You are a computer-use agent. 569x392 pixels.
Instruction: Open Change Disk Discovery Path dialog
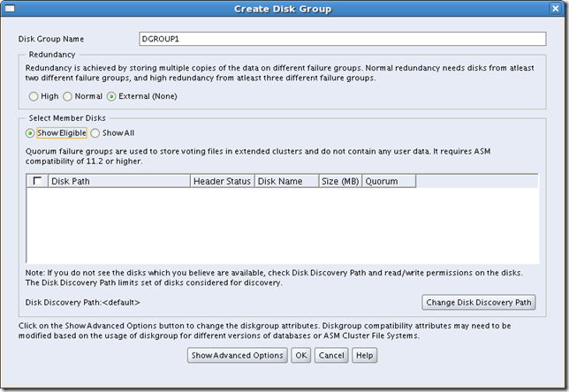[478, 303]
